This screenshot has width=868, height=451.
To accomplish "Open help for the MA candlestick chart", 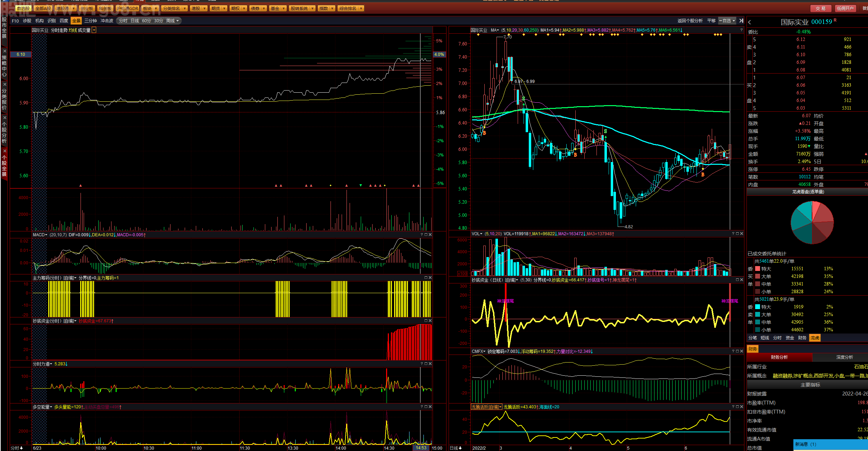I will [x=741, y=30].
